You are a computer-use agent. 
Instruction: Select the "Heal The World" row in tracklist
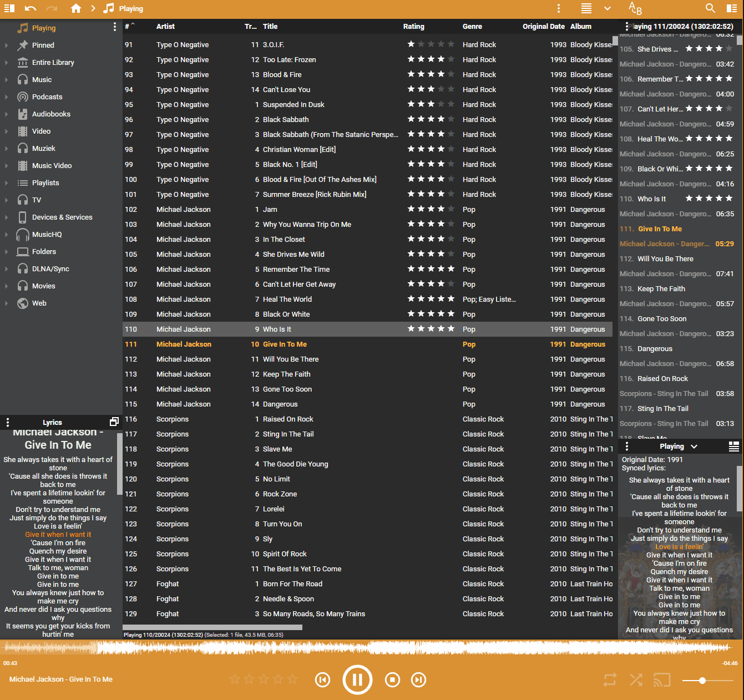367,300
